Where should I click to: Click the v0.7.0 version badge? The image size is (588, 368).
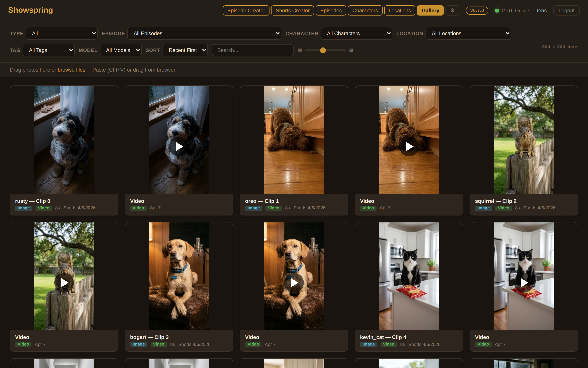[477, 10]
